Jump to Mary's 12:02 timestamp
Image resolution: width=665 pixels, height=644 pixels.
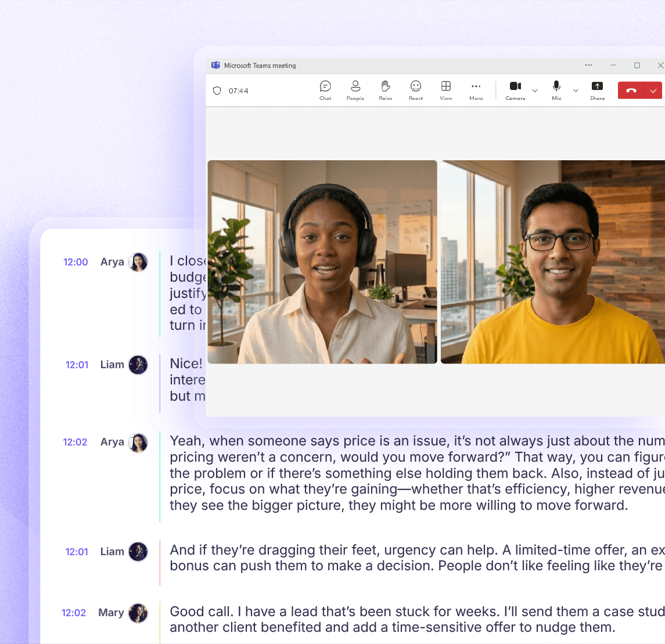pos(74,613)
